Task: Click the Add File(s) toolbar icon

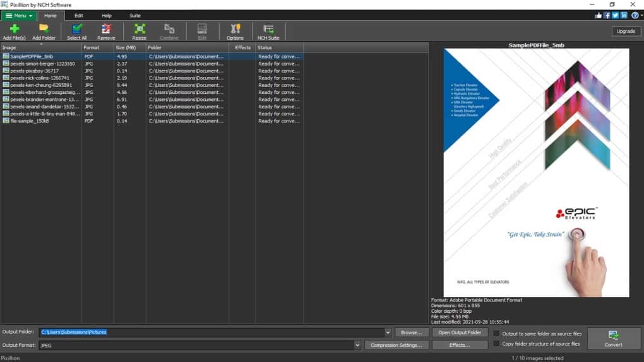Action: [x=14, y=31]
